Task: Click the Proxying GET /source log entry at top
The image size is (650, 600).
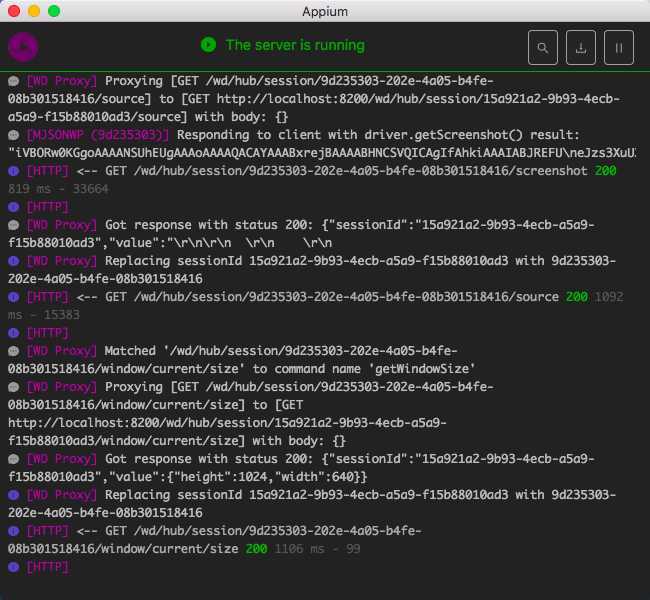Action: (x=313, y=99)
